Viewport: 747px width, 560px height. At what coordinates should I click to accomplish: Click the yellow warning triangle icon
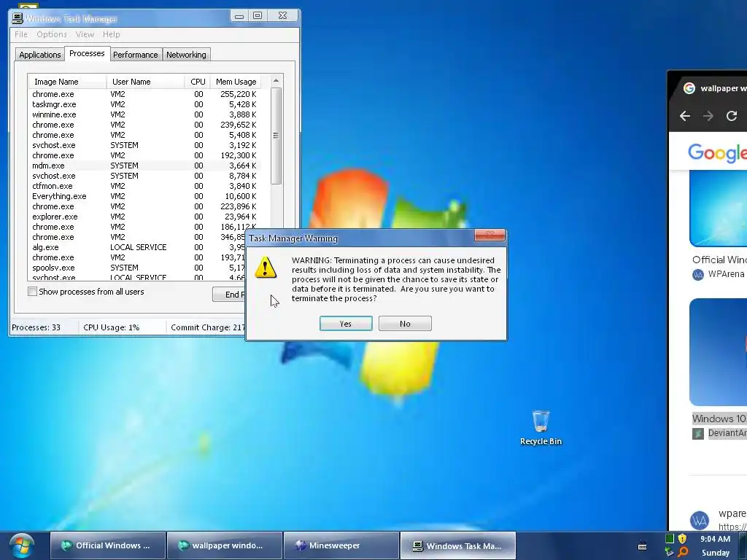(266, 268)
